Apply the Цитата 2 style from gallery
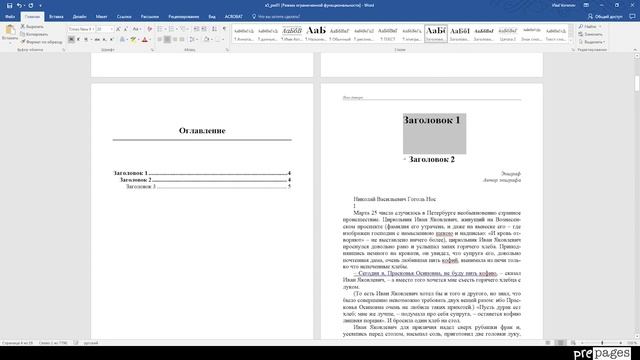Image resolution: width=640 pixels, height=360 pixels. click(x=508, y=33)
